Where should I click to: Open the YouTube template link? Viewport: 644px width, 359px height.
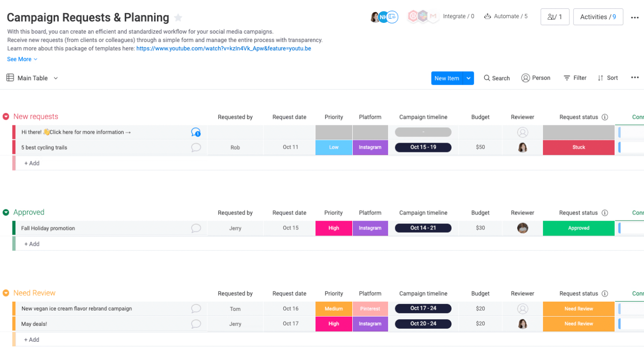224,48
